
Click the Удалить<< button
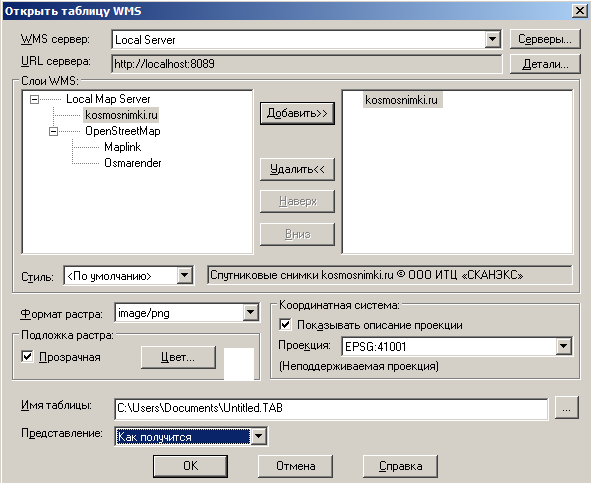pyautogui.click(x=297, y=169)
